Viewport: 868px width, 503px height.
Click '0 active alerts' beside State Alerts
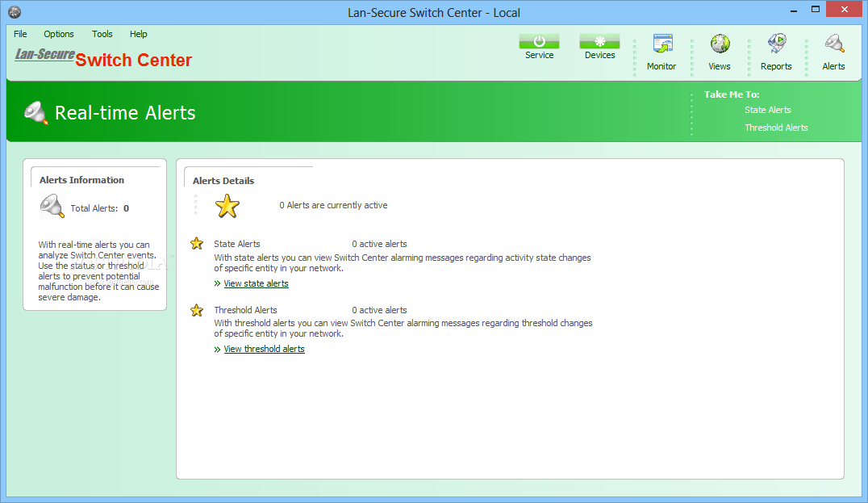tap(379, 244)
